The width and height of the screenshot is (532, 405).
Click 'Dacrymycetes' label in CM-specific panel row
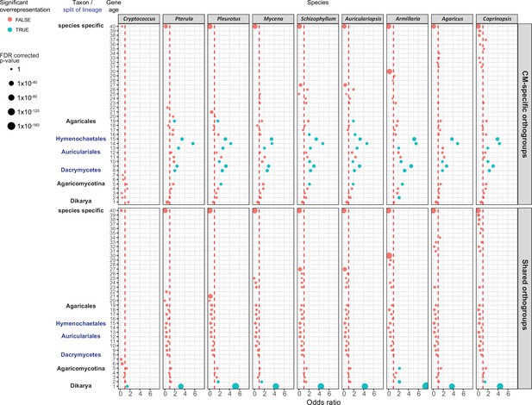81,170
